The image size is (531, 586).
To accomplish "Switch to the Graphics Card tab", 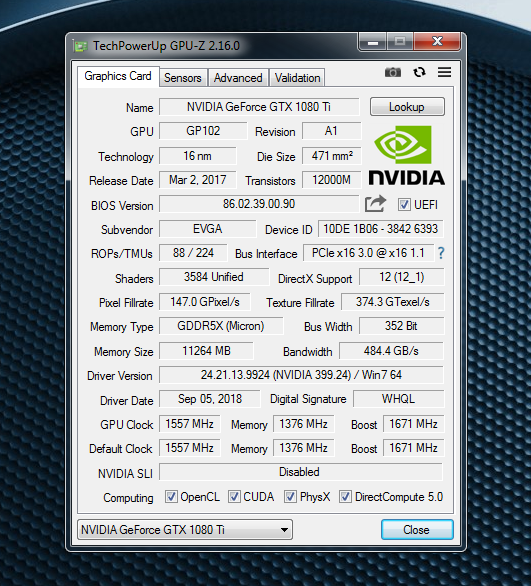I will coord(118,76).
